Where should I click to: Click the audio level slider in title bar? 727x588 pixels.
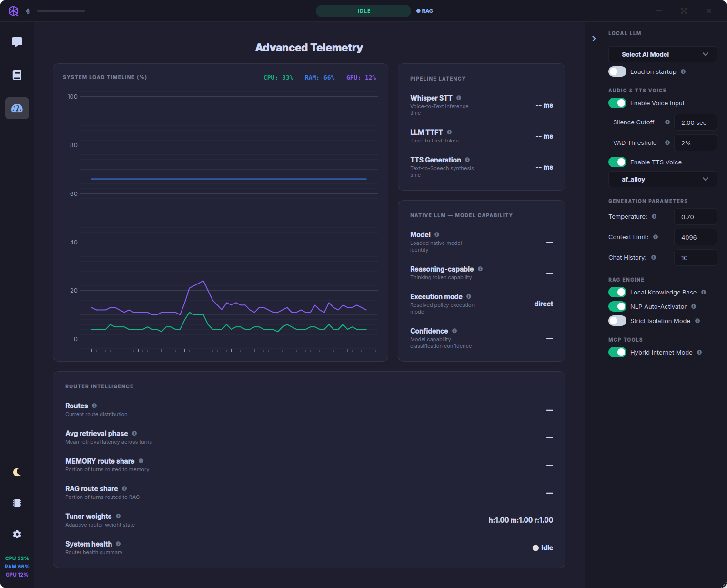(61, 11)
